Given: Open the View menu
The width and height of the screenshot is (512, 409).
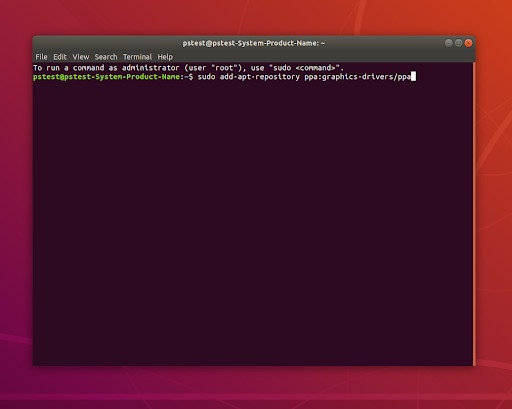Looking at the screenshot, I should click(x=81, y=57).
